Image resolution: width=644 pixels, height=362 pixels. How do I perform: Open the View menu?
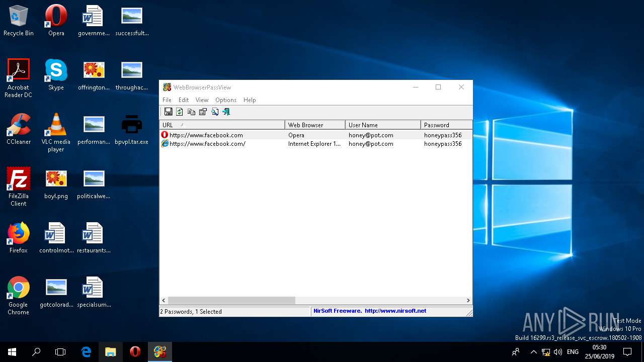coord(202,100)
